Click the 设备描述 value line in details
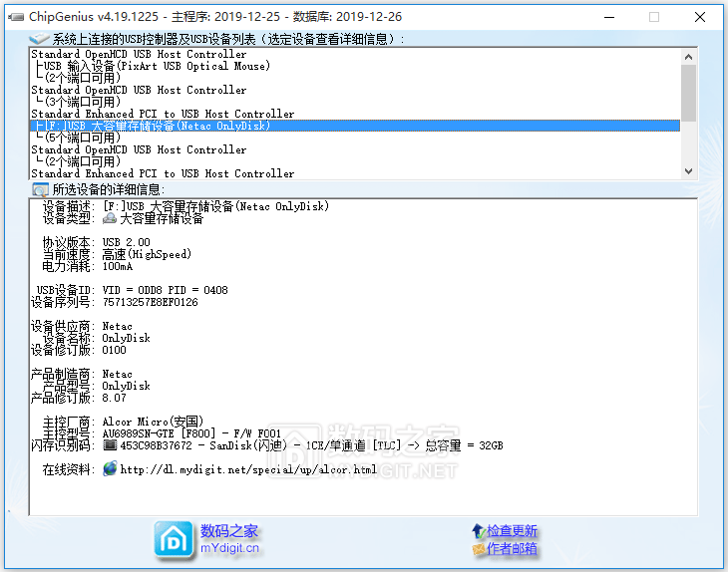728x572 pixels. pyautogui.click(x=215, y=206)
